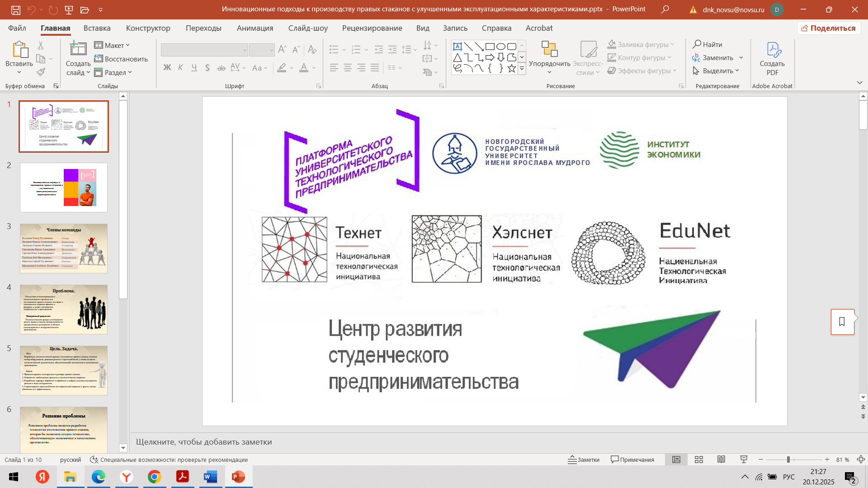This screenshot has width=868, height=488.
Task: Toggle Normal view button in status bar
Action: click(x=676, y=460)
